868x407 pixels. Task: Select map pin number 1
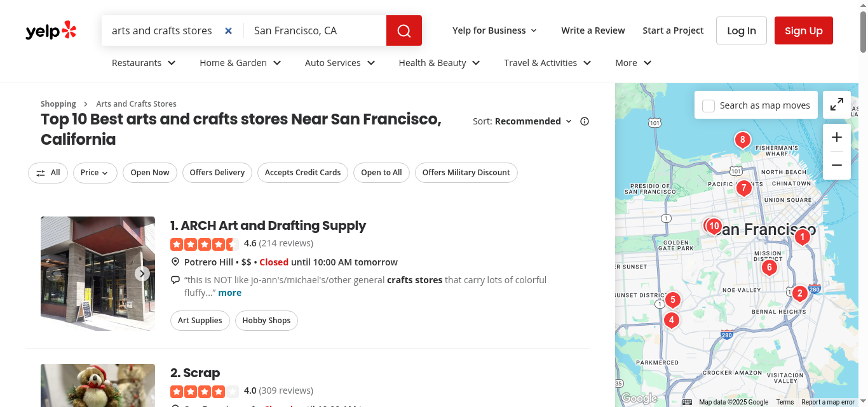tap(803, 237)
